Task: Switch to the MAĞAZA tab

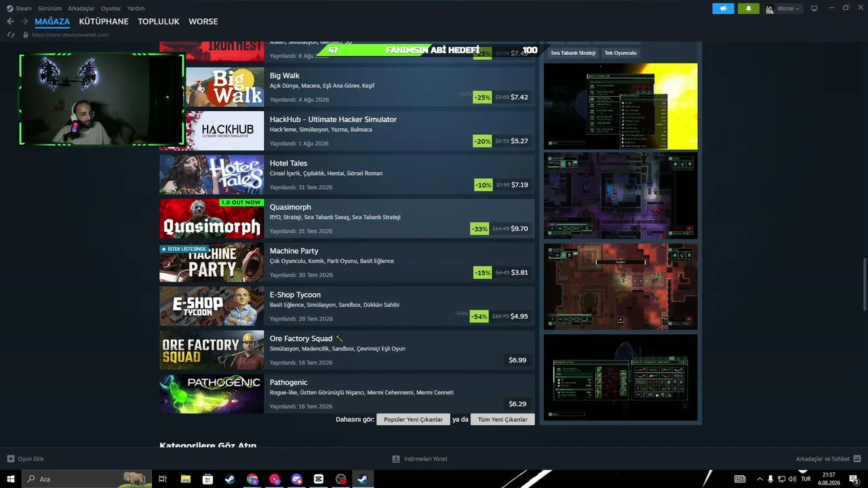Action: tap(52, 22)
